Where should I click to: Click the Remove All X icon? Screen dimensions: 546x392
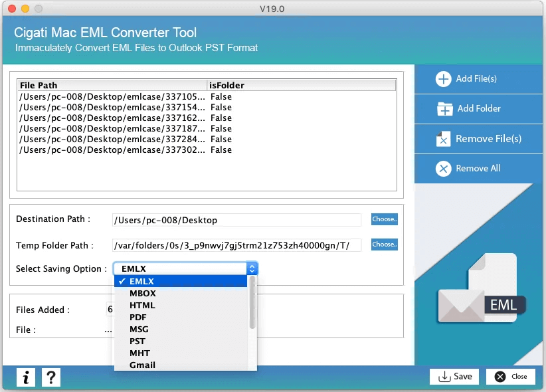point(443,169)
